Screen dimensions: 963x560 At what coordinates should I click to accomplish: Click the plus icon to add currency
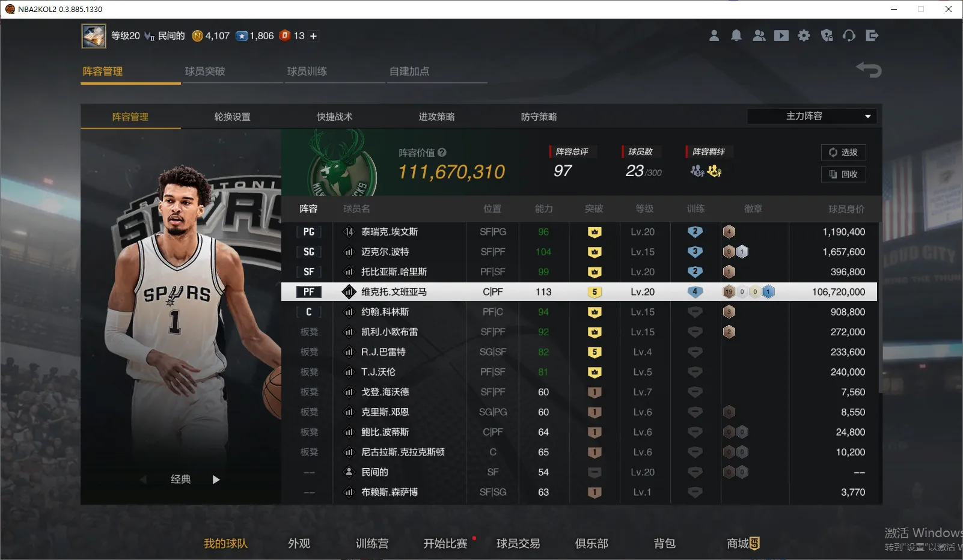[x=313, y=36]
